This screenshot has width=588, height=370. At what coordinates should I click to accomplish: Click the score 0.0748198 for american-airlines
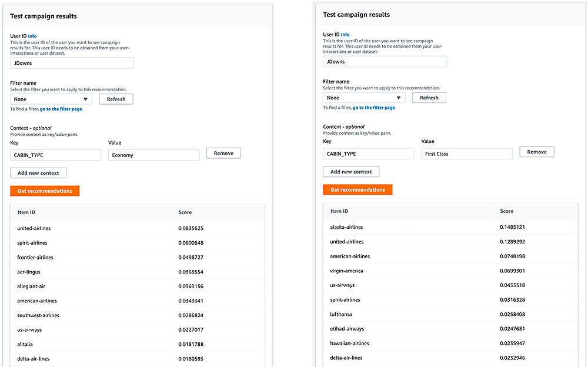point(512,256)
